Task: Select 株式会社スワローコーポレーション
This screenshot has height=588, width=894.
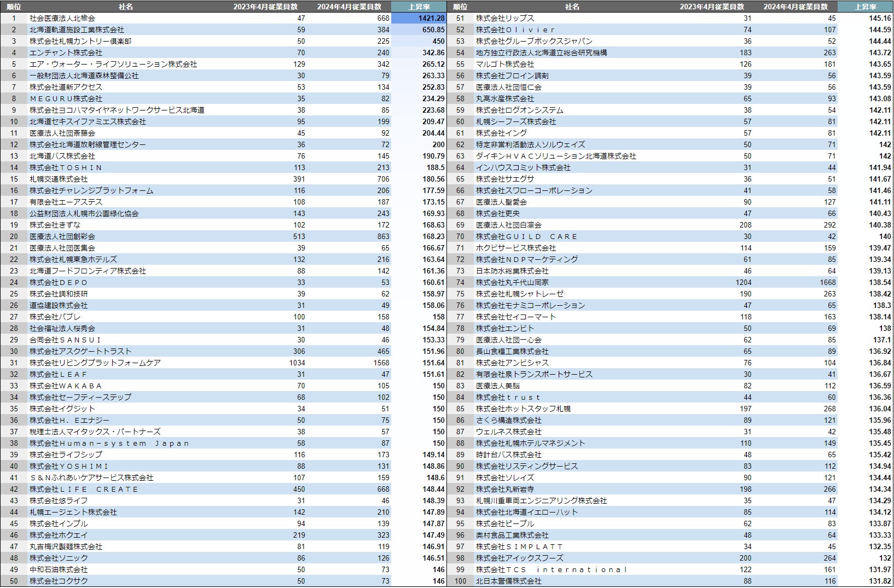Action: (x=534, y=190)
